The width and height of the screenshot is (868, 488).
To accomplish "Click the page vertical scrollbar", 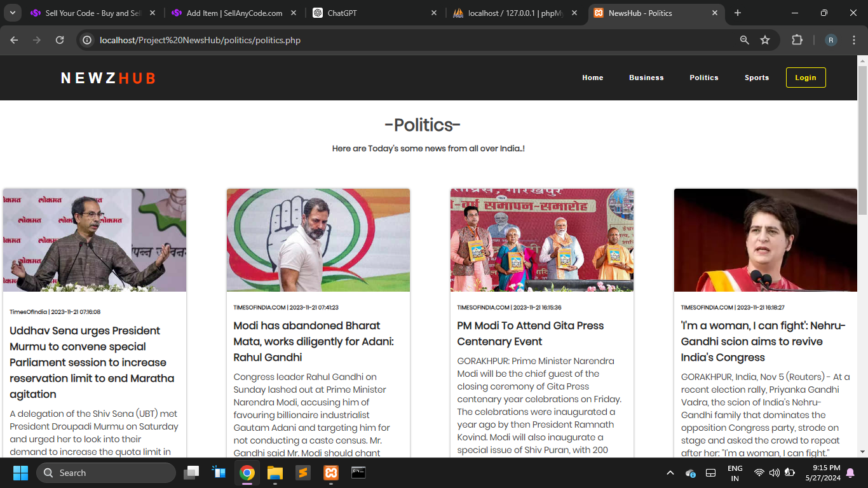I will [862, 254].
